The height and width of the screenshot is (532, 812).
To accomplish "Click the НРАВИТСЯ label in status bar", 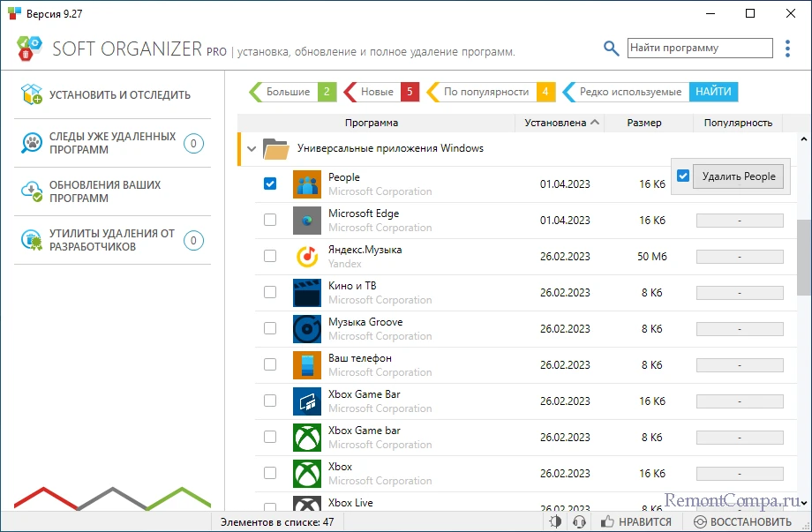I will coord(644,522).
